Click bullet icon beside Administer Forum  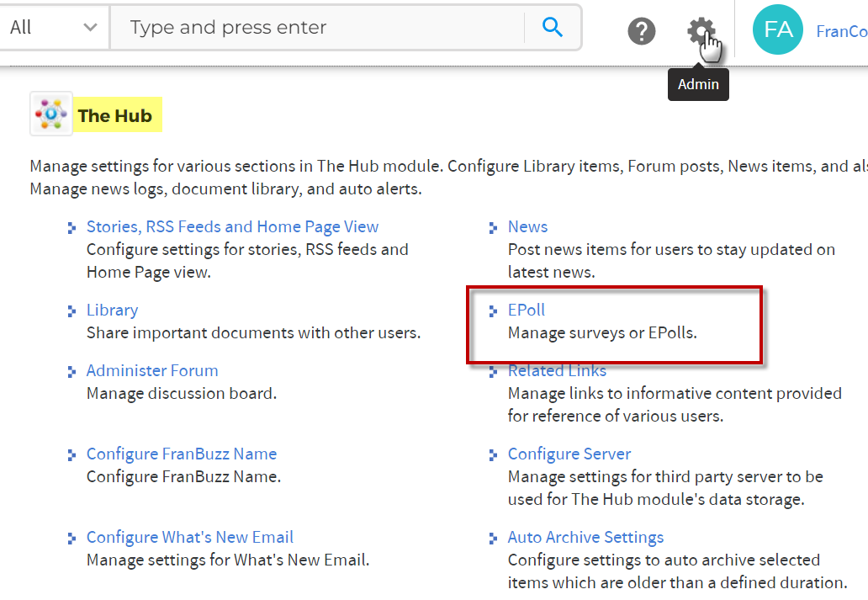pyautogui.click(x=71, y=371)
